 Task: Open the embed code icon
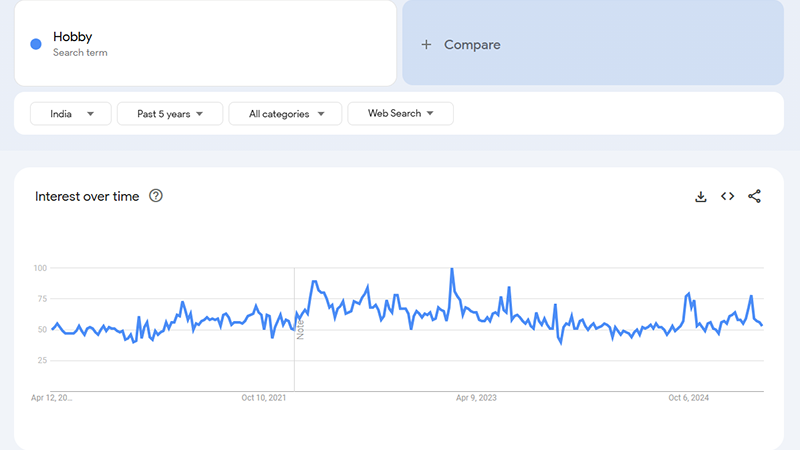728,196
